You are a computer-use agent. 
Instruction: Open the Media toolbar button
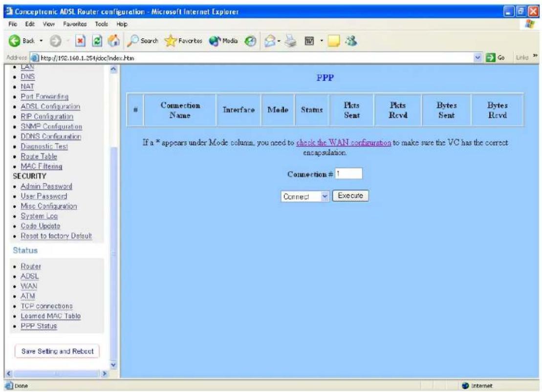click(223, 41)
